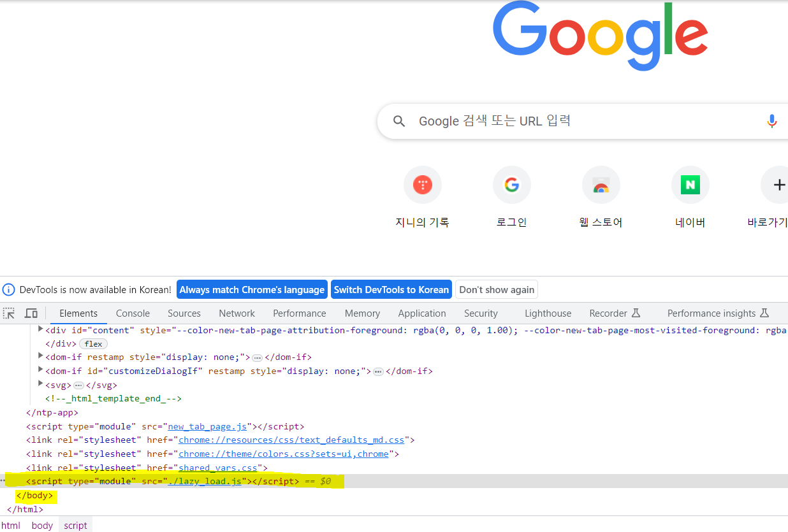The height and width of the screenshot is (532, 788).
Task: Select the </html> closing tag line
Action: 25,509
